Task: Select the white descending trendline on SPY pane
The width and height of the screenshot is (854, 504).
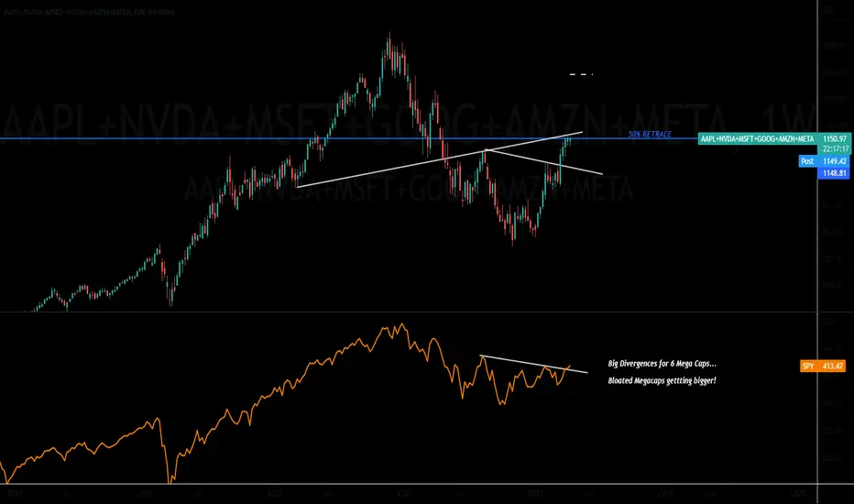Action: click(533, 364)
